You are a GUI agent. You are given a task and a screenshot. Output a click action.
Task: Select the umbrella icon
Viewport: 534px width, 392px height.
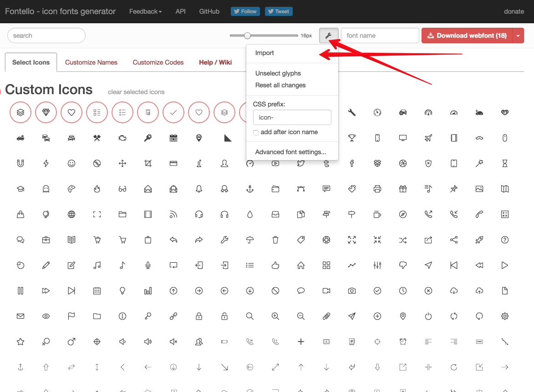(x=250, y=240)
